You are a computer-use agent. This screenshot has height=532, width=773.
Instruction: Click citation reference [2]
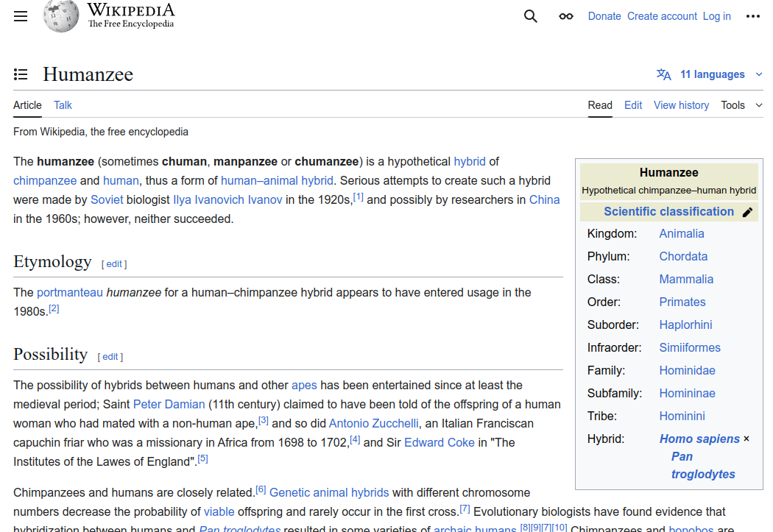54,309
